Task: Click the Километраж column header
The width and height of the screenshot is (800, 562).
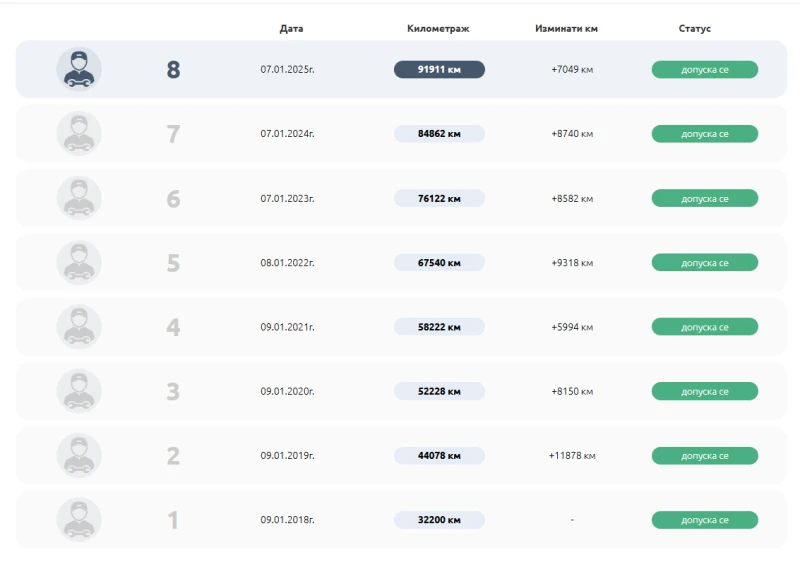Action: [438, 29]
